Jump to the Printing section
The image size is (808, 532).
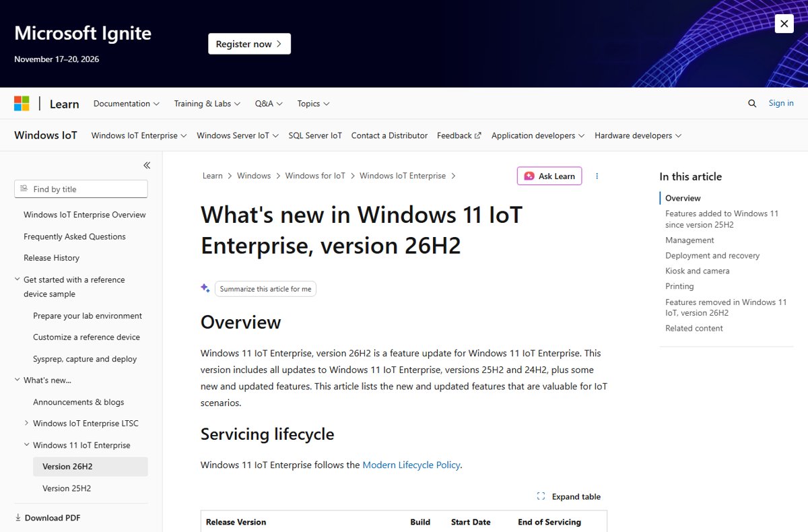679,286
